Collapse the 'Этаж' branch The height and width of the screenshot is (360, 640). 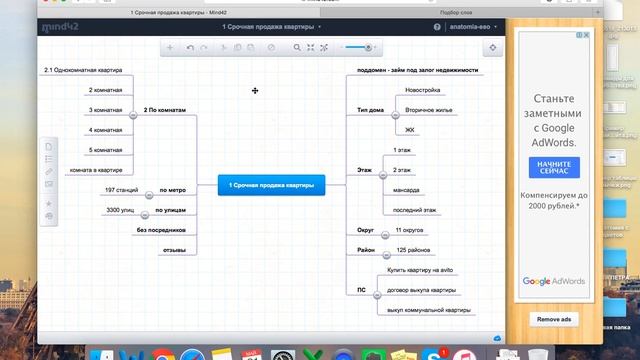coord(383,175)
